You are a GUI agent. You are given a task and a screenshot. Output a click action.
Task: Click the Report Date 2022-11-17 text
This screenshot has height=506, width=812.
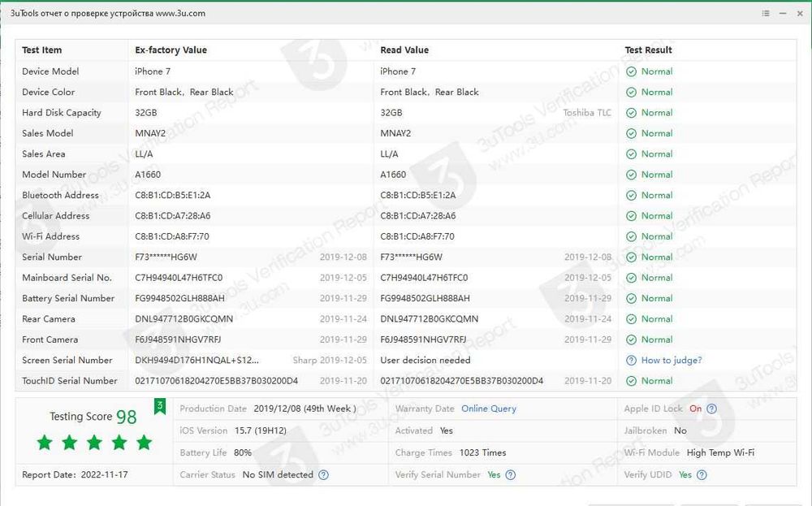tap(75, 474)
